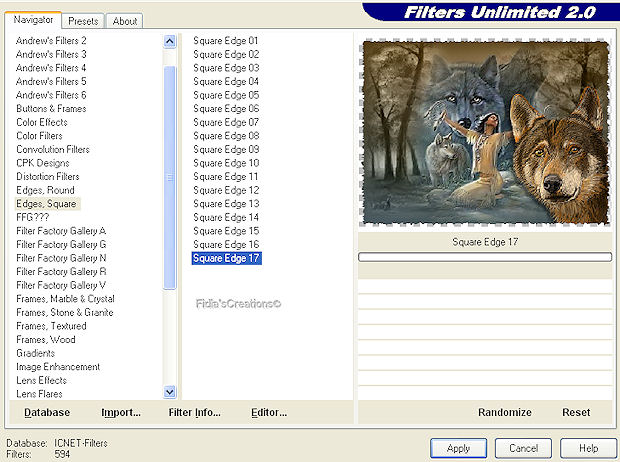Choose Square Edge 03 filter
The height and width of the screenshot is (462, 620).
click(226, 68)
